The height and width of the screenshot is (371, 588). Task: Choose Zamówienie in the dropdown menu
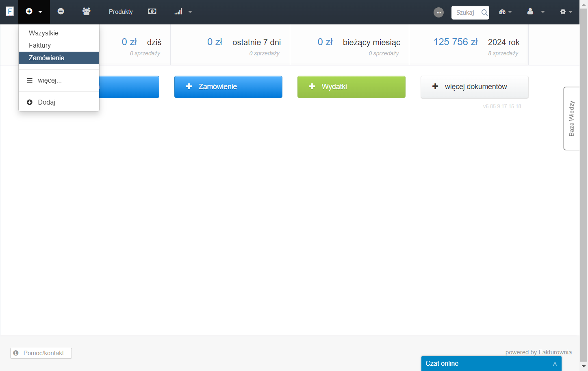coord(59,58)
